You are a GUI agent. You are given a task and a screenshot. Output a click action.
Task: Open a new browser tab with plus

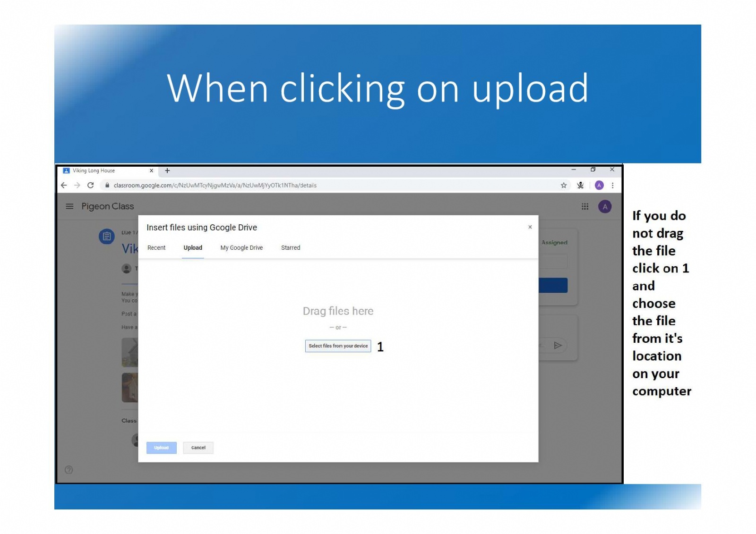pos(167,170)
